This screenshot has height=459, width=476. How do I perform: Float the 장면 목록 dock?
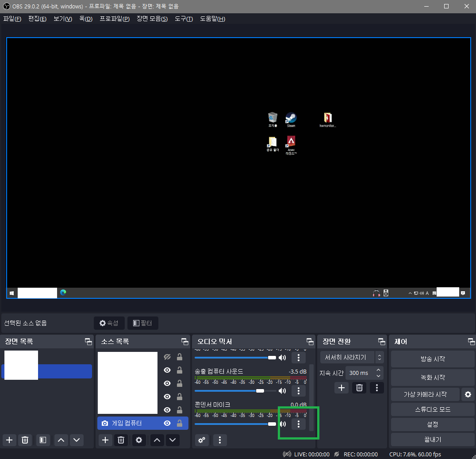[x=88, y=341]
